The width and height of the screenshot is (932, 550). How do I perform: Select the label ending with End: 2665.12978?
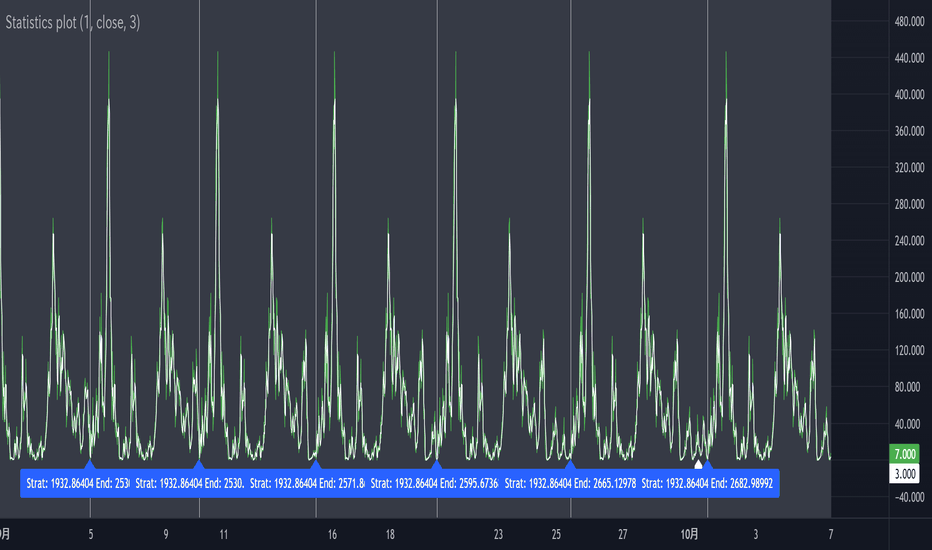[569, 483]
